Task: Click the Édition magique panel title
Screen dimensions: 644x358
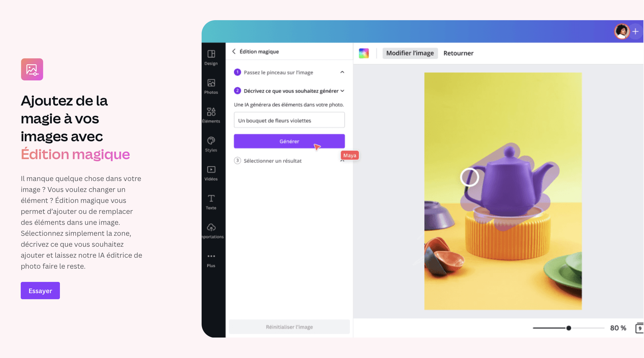Action: click(259, 51)
